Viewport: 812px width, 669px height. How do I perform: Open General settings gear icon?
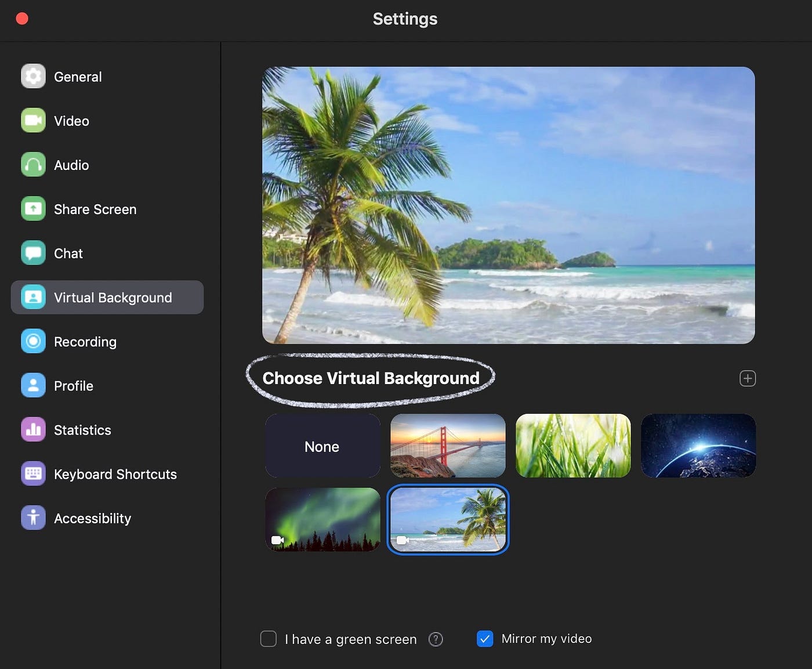click(33, 76)
